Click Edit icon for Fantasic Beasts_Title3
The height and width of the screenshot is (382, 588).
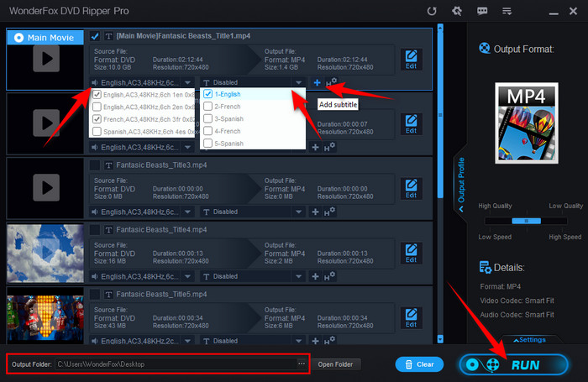(x=411, y=189)
